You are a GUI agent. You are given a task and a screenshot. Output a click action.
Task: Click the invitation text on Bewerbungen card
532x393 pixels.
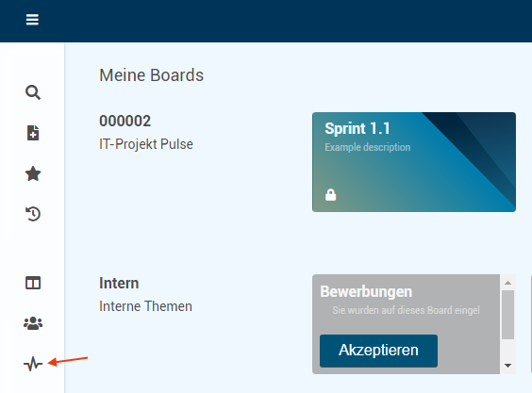(407, 310)
